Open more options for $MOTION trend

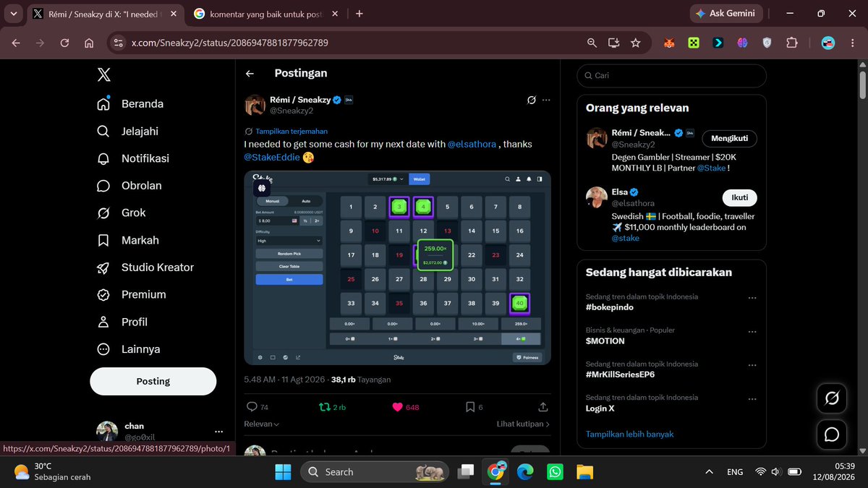[x=752, y=331]
